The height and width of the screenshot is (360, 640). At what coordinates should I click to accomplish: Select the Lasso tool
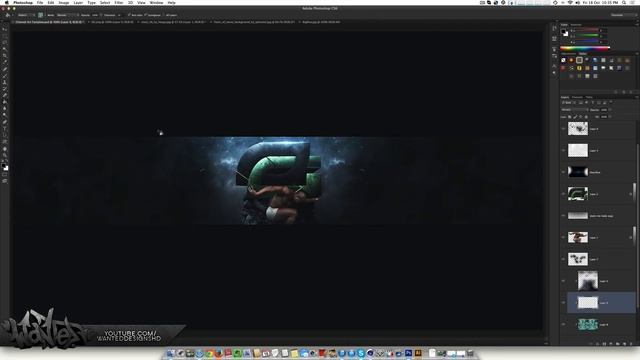coord(5,42)
